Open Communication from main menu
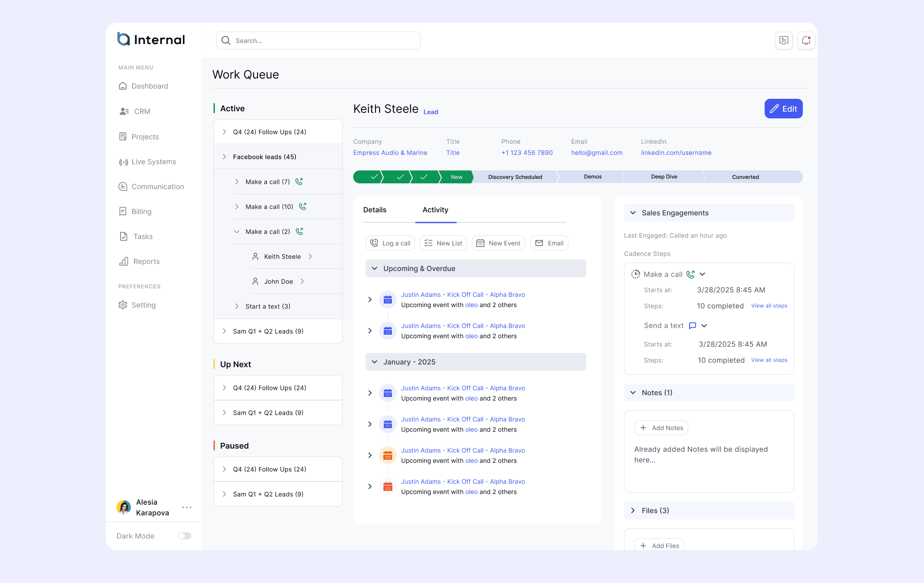The height and width of the screenshot is (583, 924). (157, 186)
